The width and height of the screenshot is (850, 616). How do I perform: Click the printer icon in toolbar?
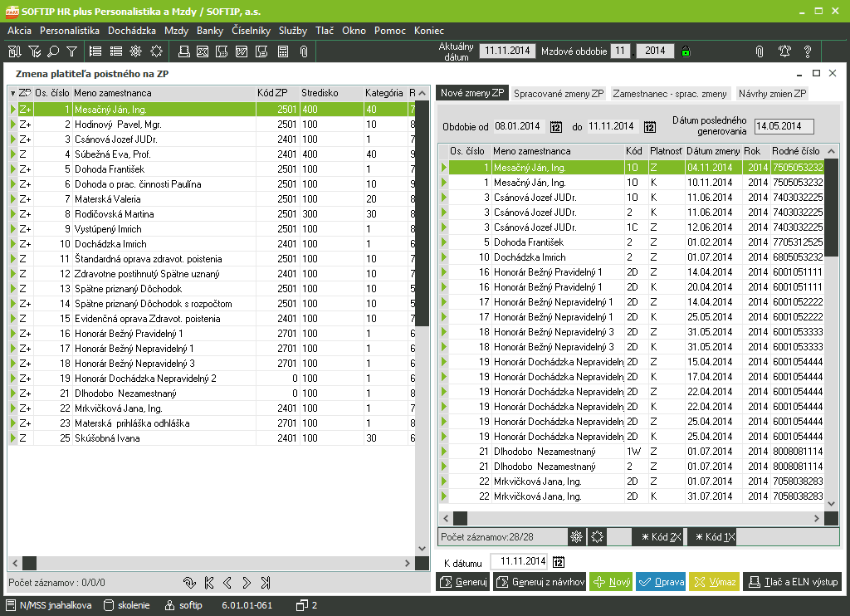[x=183, y=51]
